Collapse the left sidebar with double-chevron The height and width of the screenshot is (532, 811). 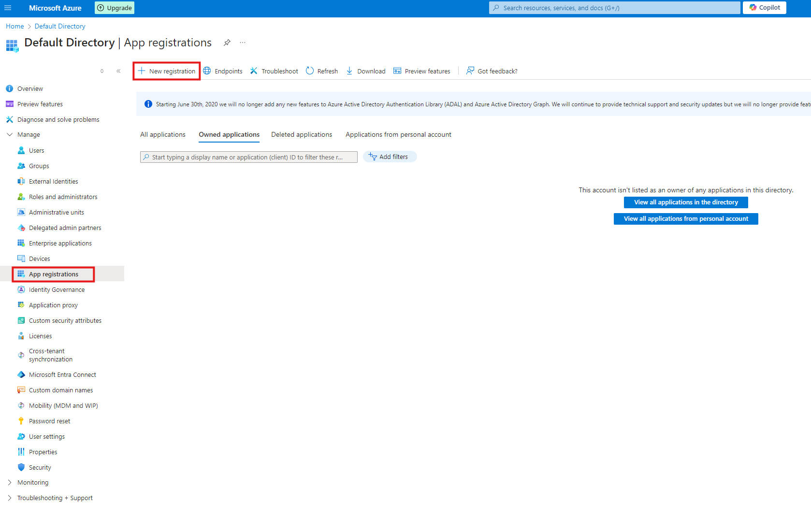point(118,71)
